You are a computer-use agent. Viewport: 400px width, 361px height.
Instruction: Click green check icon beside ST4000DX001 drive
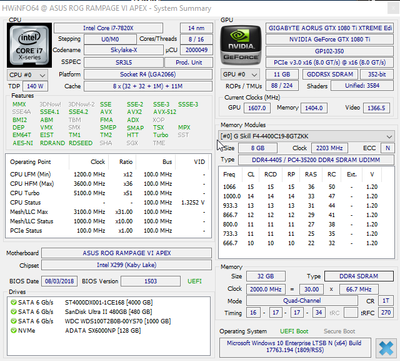pyautogui.click(x=13, y=303)
